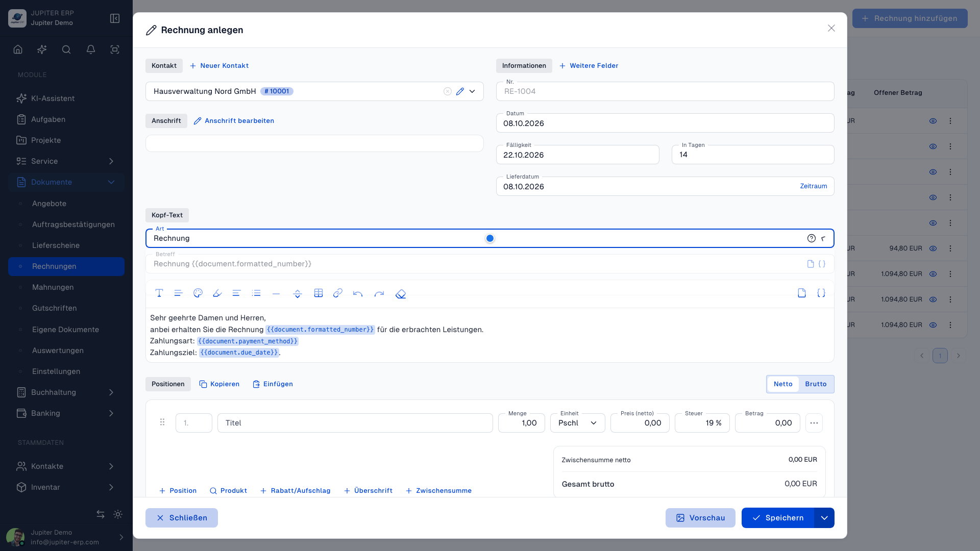Collapse the sidebar panel icon

point(115,18)
